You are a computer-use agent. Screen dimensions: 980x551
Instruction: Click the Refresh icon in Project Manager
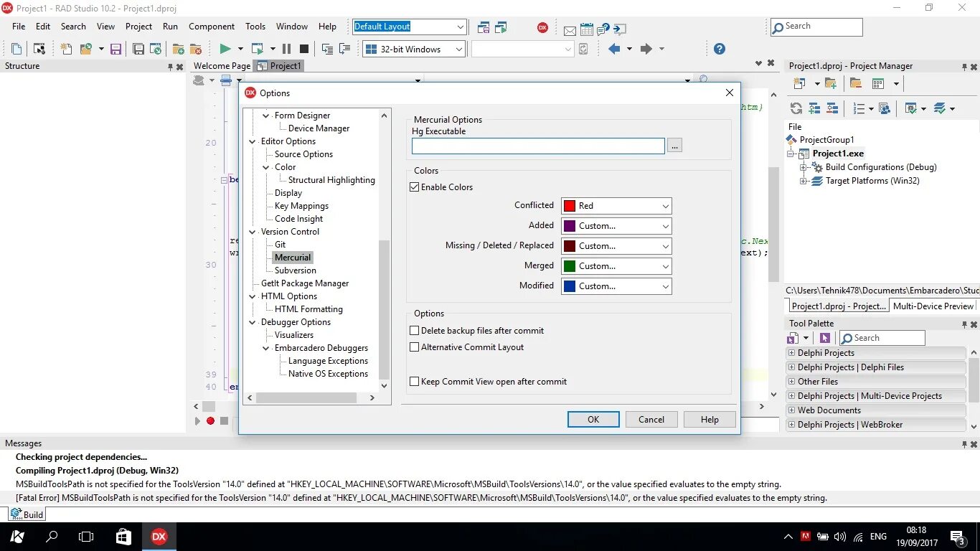pos(796,108)
